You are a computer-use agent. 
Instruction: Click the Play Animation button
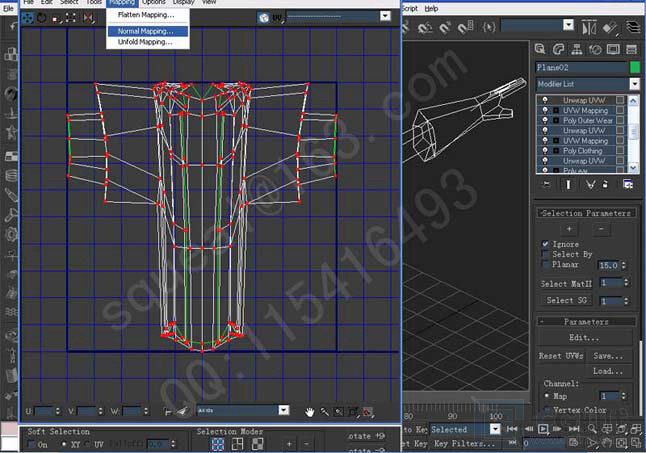pyautogui.click(x=543, y=429)
